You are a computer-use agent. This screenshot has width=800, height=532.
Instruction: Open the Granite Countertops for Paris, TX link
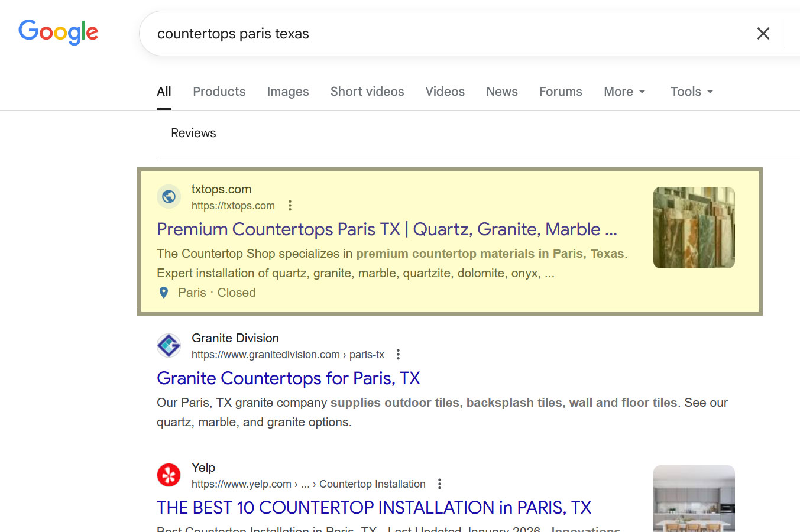point(289,378)
